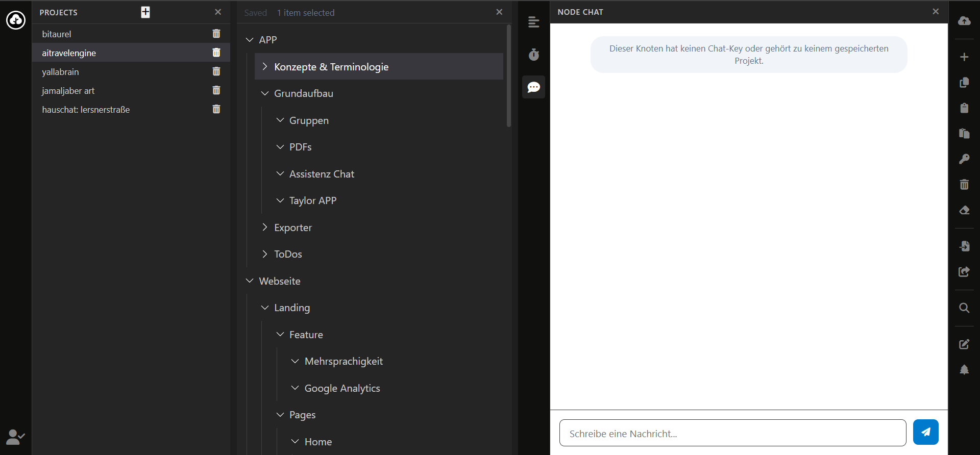Open the stopwatch timer panel

533,55
